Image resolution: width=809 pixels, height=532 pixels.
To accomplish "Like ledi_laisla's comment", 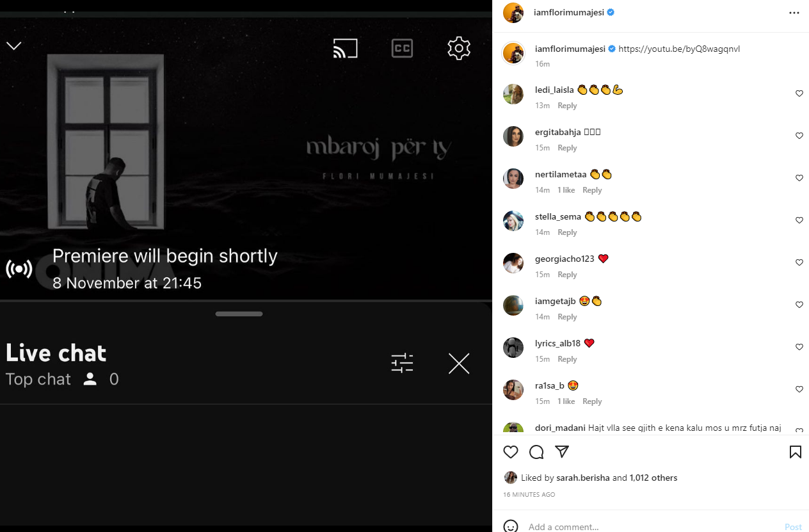I will tap(799, 93).
